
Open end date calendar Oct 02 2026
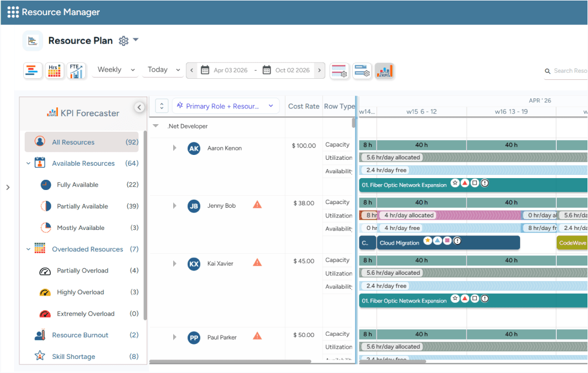pos(266,70)
